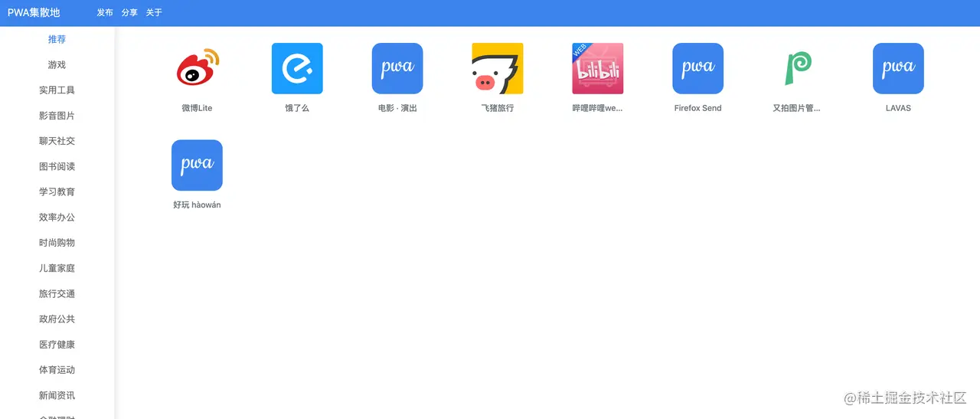Open the 电影 · 演出 pwa icon
980x419 pixels.
pyautogui.click(x=397, y=68)
